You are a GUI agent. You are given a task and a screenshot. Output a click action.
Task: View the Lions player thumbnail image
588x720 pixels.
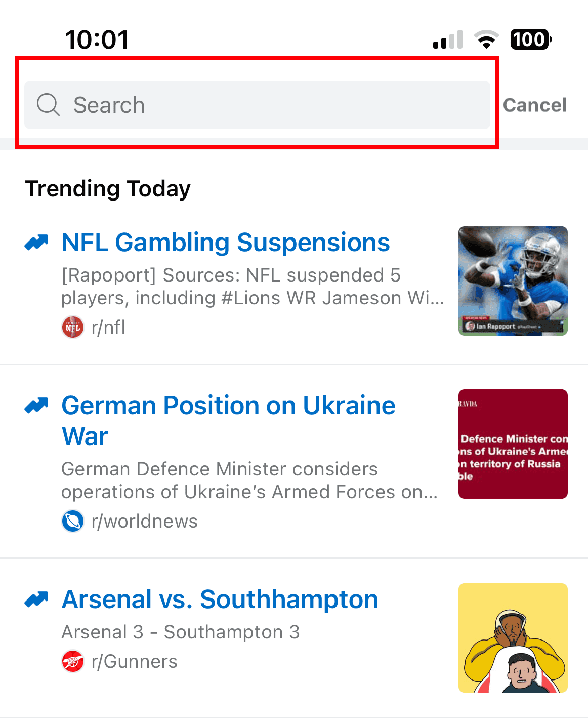513,281
